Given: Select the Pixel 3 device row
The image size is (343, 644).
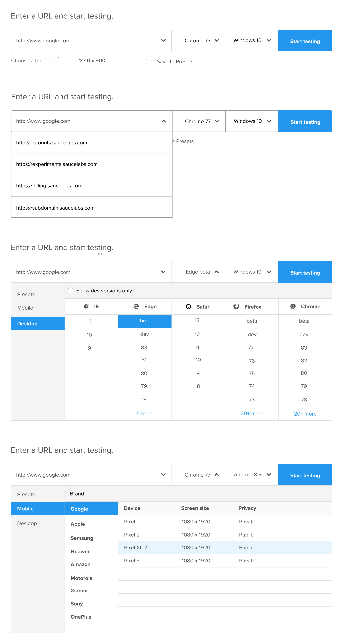Looking at the screenshot, I should click(225, 561).
